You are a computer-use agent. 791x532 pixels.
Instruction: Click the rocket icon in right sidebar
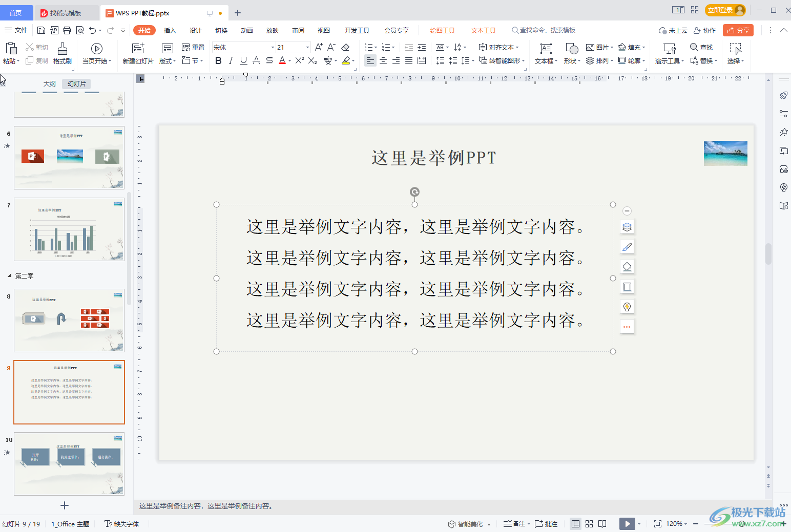coord(783,95)
